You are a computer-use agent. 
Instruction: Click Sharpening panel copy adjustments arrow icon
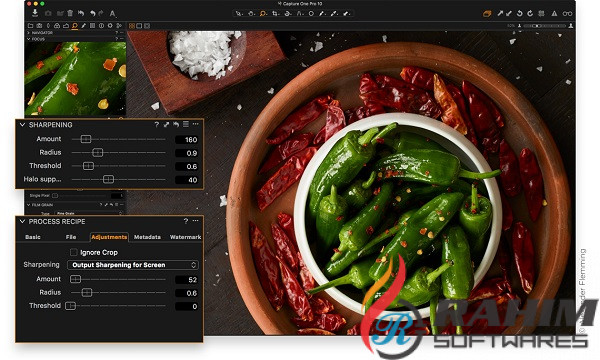(x=166, y=124)
